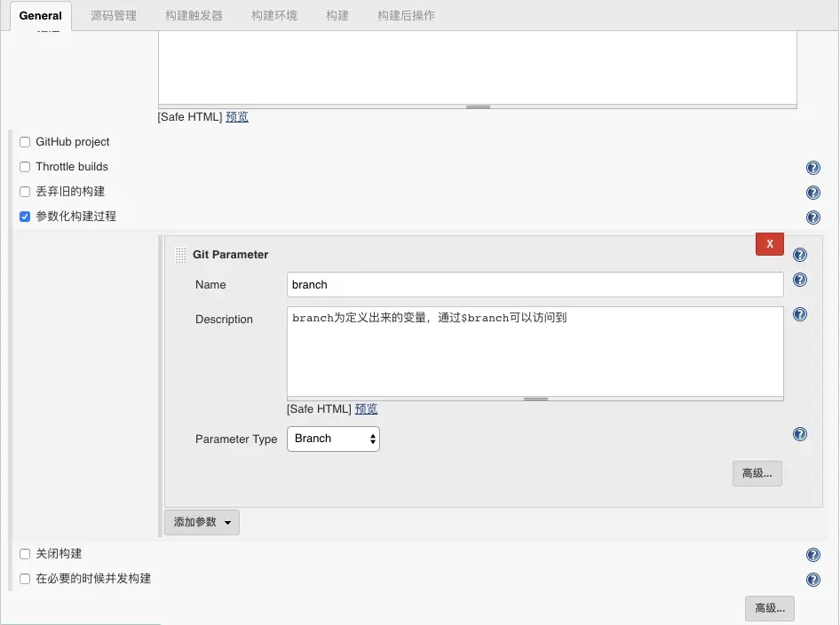Click the Git Parameter heading text

click(230, 255)
